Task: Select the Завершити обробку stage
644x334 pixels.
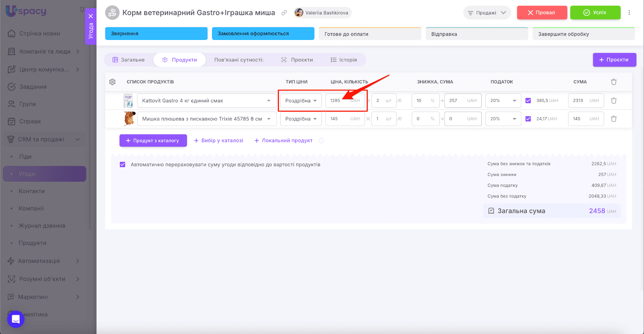Action: (584, 34)
